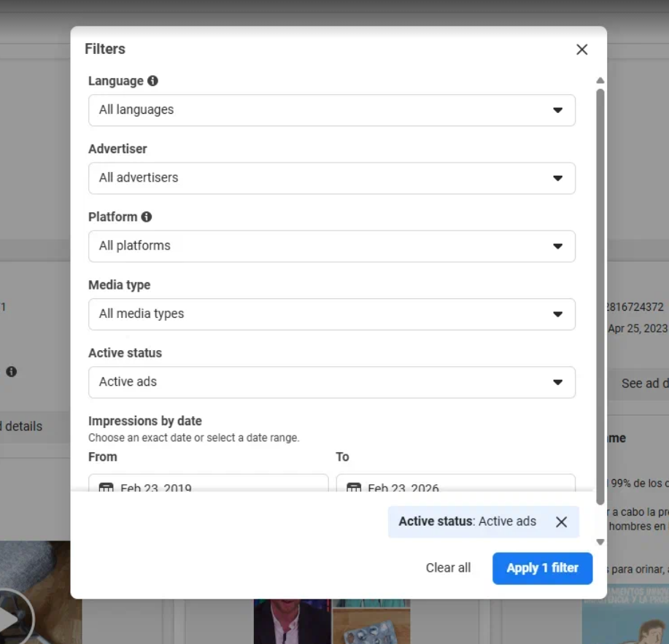
Task: Click the info icon next to Language
Action: [x=152, y=81]
